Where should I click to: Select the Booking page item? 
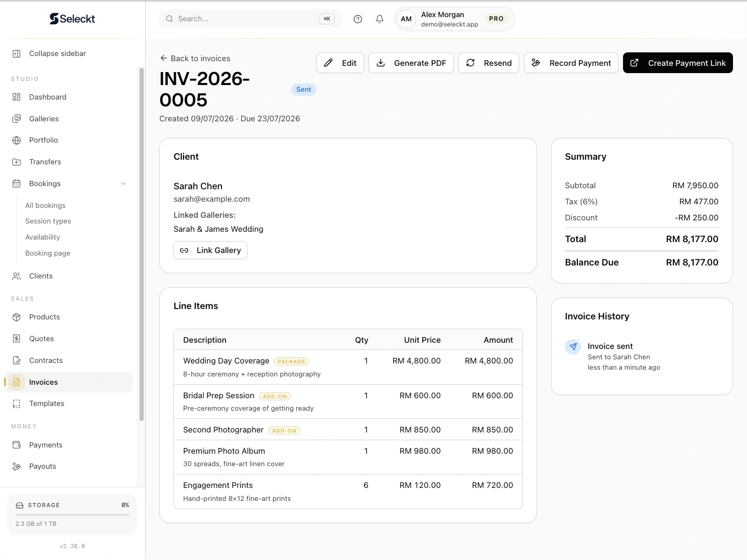click(x=48, y=253)
